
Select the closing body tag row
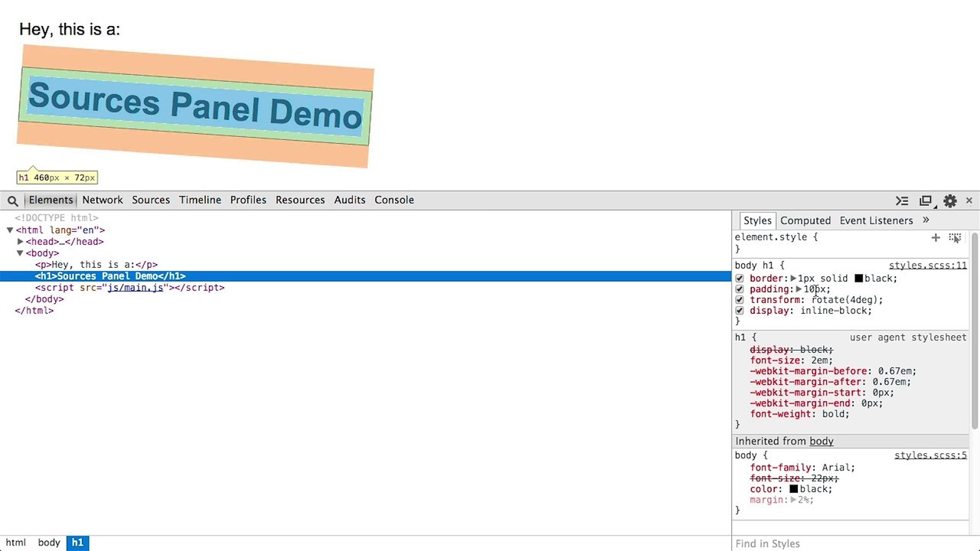click(44, 299)
